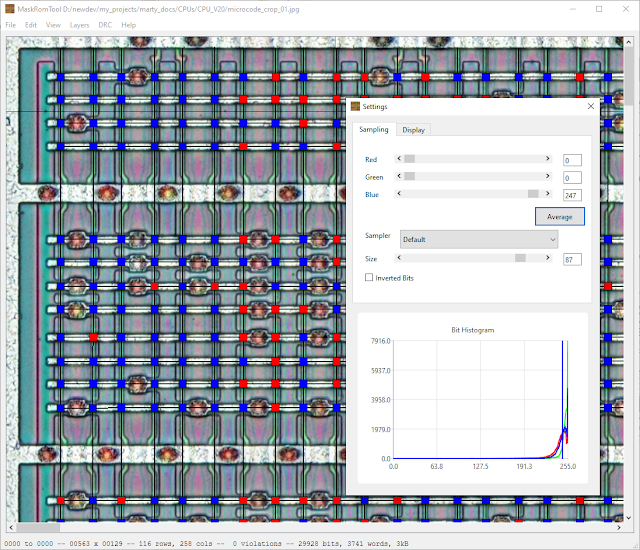Click the Blue value input field
This screenshot has width=640, height=550.
(x=572, y=195)
